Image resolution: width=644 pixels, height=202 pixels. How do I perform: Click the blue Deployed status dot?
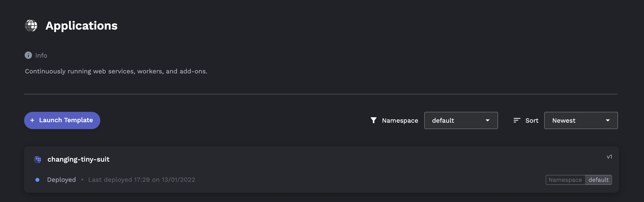coord(37,180)
